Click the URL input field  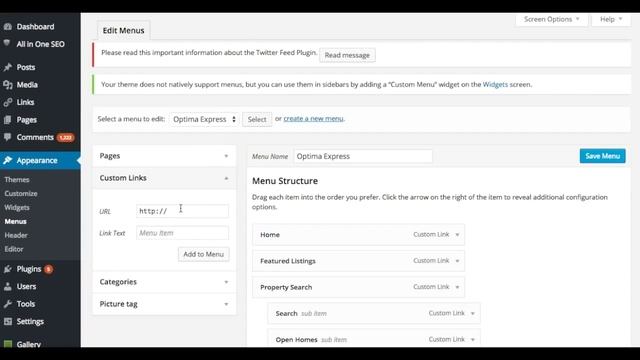(182, 211)
